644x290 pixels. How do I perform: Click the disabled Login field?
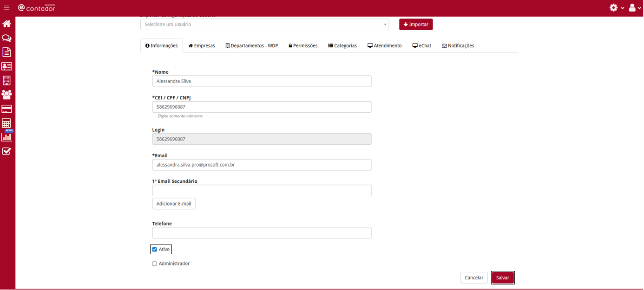pyautogui.click(x=262, y=139)
